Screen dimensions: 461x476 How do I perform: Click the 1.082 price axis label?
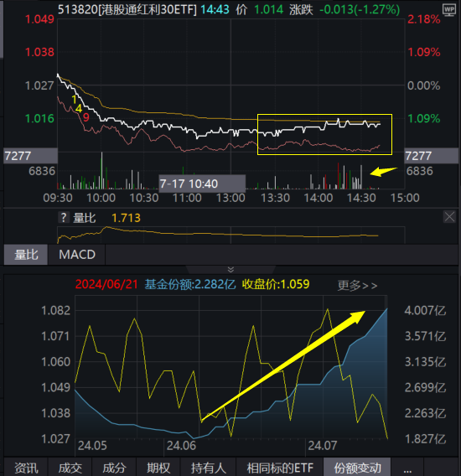(x=55, y=311)
